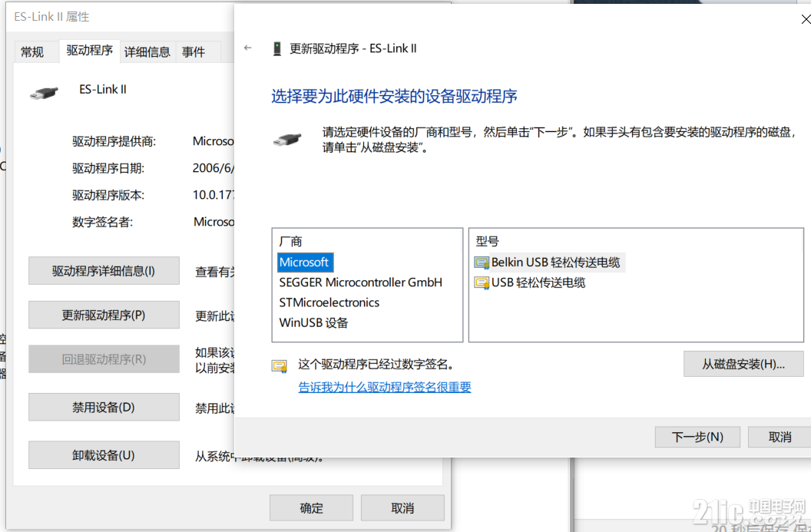The width and height of the screenshot is (811, 532).
Task: Click the 下一步(N) button
Action: click(697, 437)
